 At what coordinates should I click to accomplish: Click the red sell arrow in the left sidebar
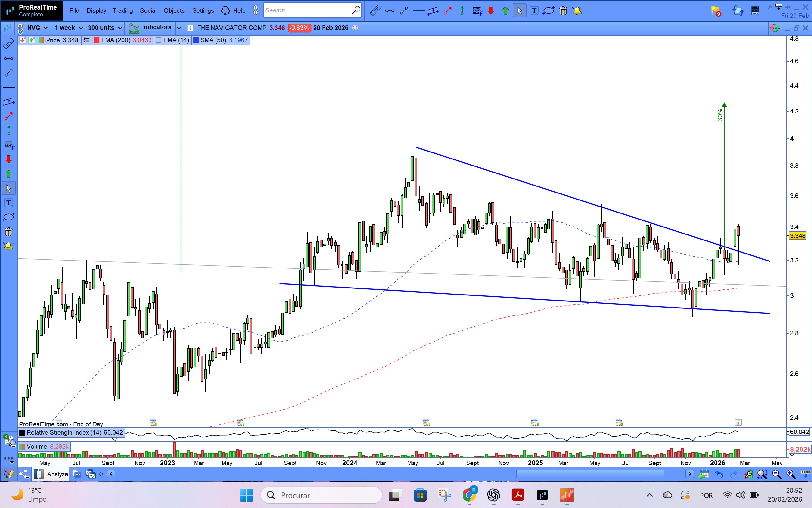8,159
